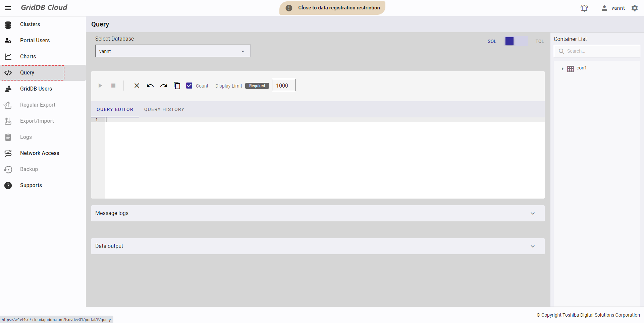Open settings gear in header

635,8
